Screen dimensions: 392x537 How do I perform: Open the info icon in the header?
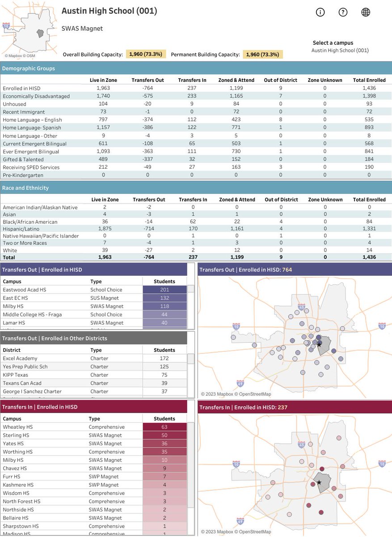pos(320,12)
